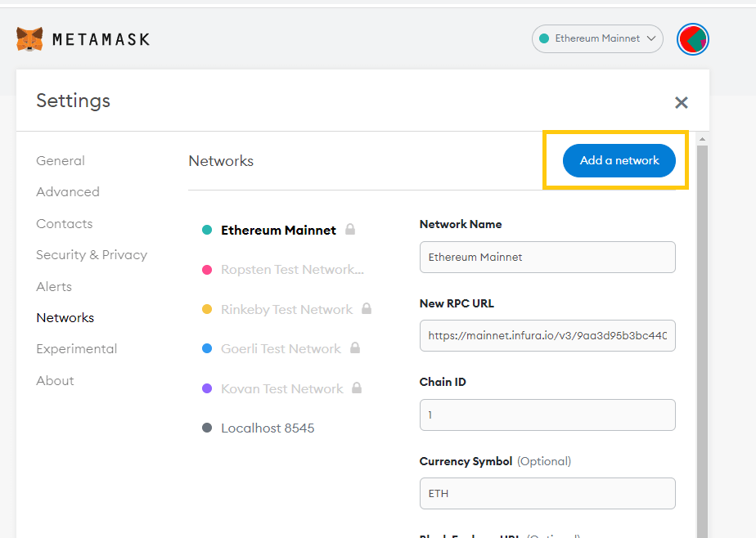Click the Currency Symbol (Optional) label
Screen dimensions: 756x538
pyautogui.click(x=495, y=461)
